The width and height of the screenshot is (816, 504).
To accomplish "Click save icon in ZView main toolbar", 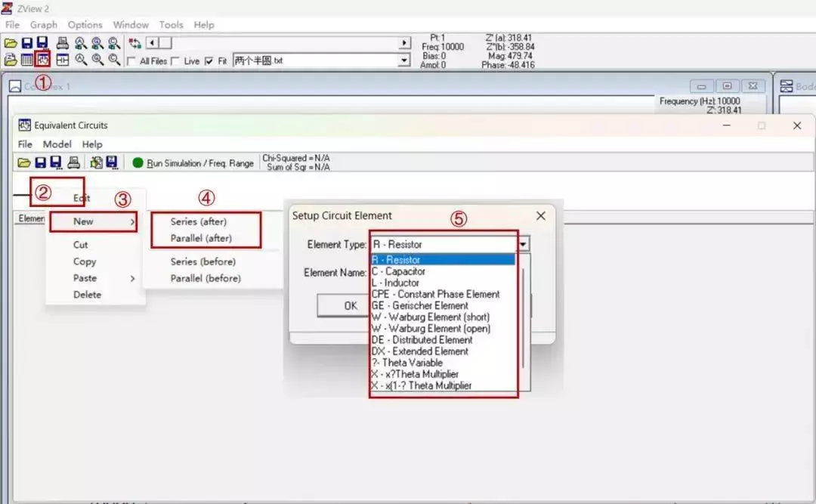I will click(27, 43).
